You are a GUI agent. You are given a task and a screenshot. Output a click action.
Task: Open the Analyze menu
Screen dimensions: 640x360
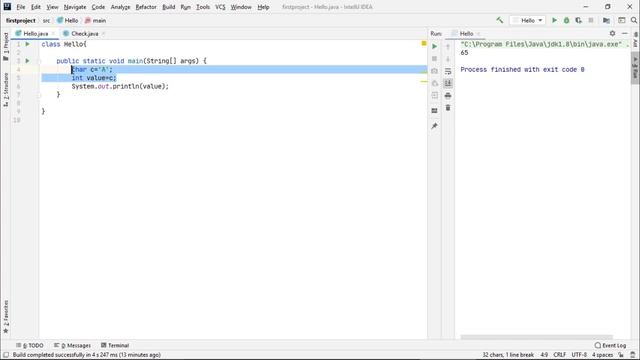(x=120, y=7)
